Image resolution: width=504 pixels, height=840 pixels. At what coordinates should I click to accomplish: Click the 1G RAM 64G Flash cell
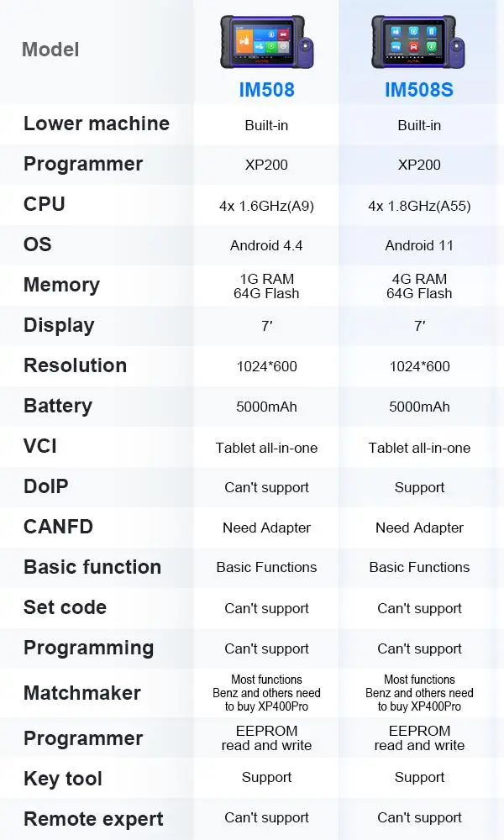pos(266,286)
